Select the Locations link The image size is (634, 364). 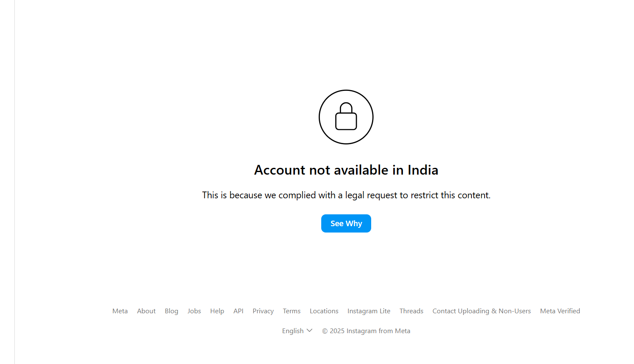[x=324, y=311]
